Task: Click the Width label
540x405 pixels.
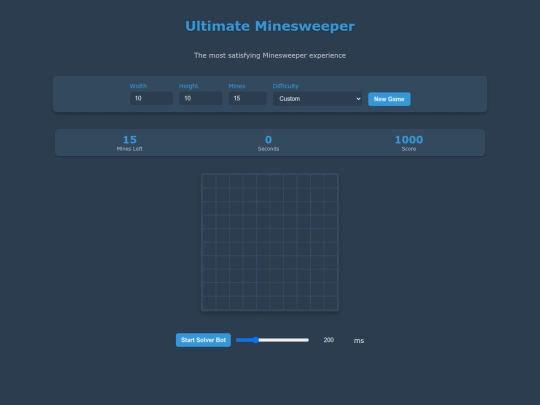Action: 138,86
